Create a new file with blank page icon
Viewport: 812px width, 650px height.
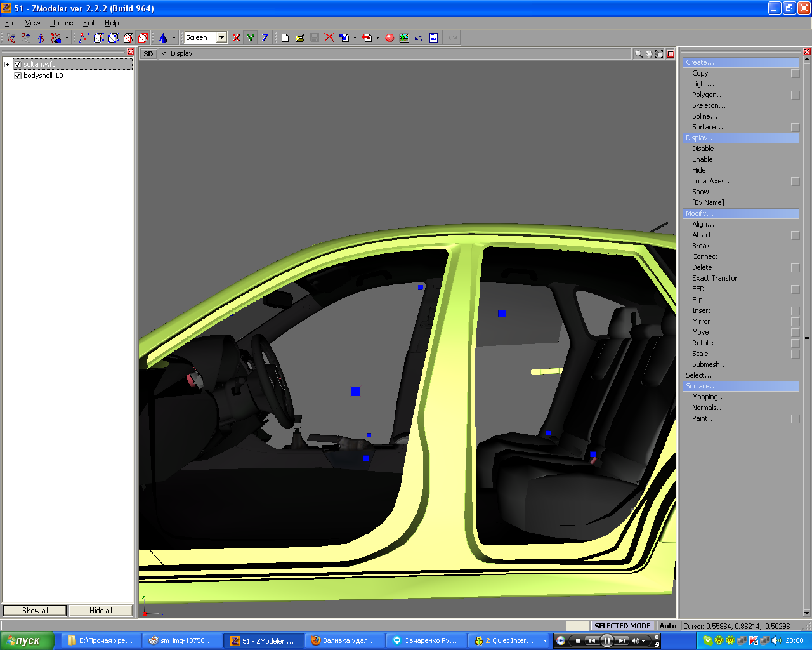click(x=285, y=38)
